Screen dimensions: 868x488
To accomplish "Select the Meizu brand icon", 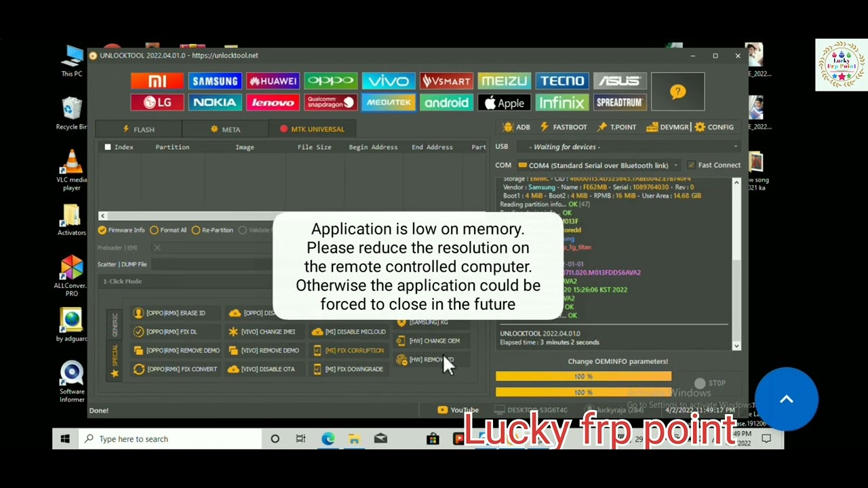I will [x=504, y=81].
